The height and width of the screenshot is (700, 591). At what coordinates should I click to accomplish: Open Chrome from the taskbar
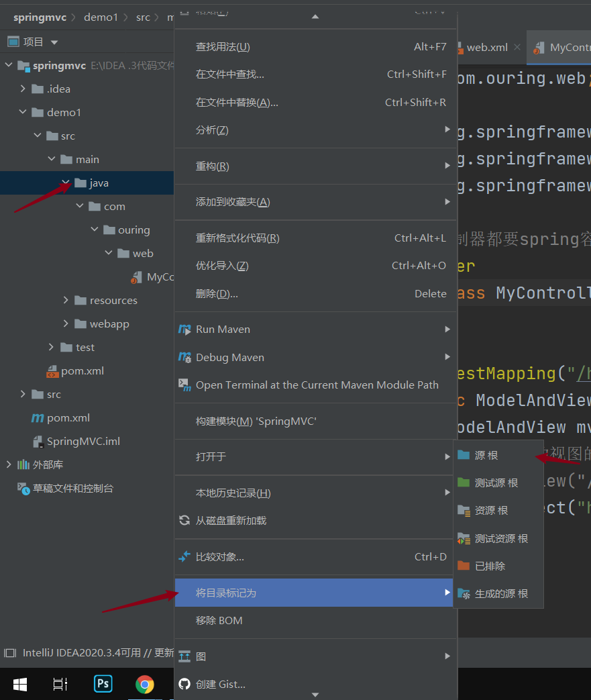[145, 684]
